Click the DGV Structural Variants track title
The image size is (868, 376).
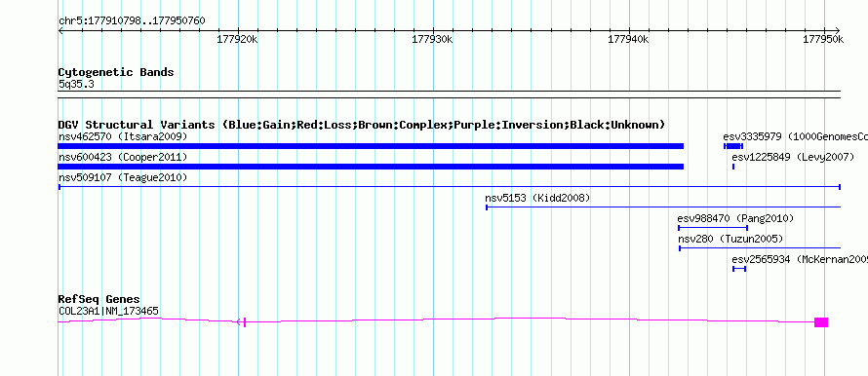click(x=362, y=125)
